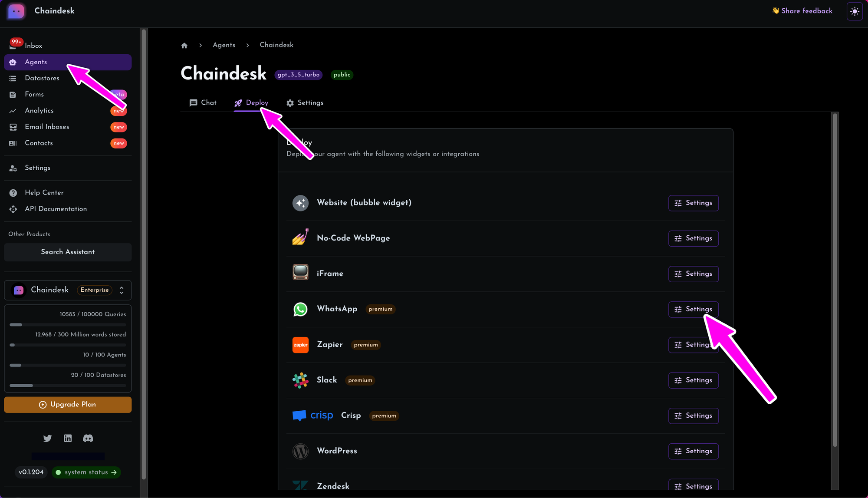Open WhatsApp integration settings

coord(693,309)
